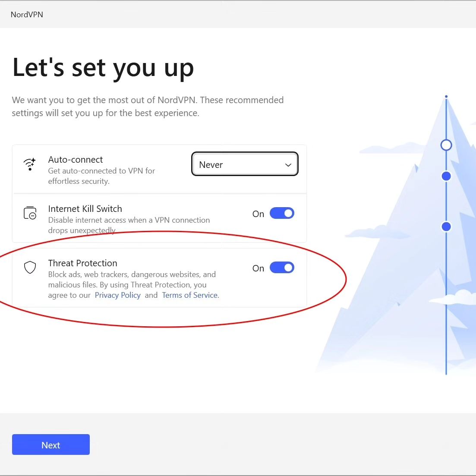
Task: Click the "Internet Kill Switch" title
Action: 85,209
